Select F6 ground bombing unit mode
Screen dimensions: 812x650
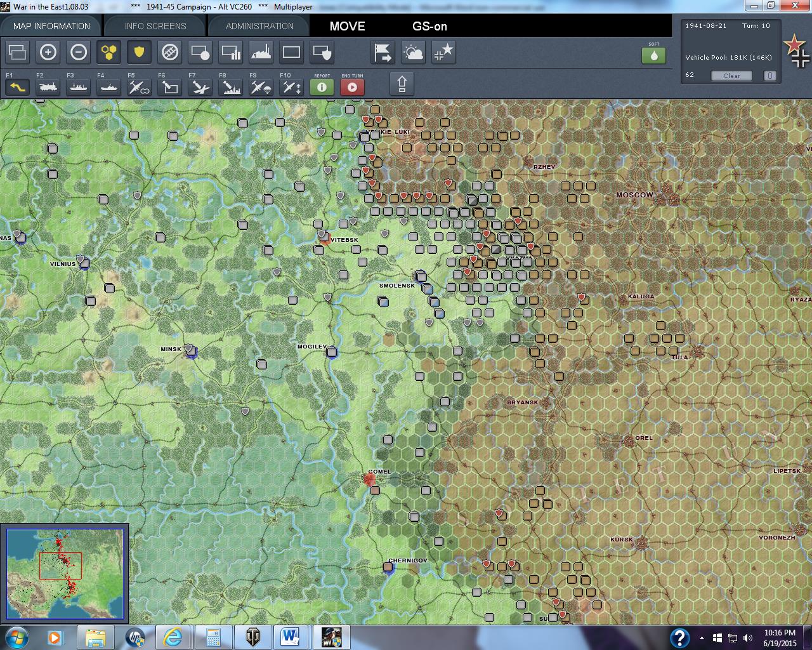pos(169,86)
